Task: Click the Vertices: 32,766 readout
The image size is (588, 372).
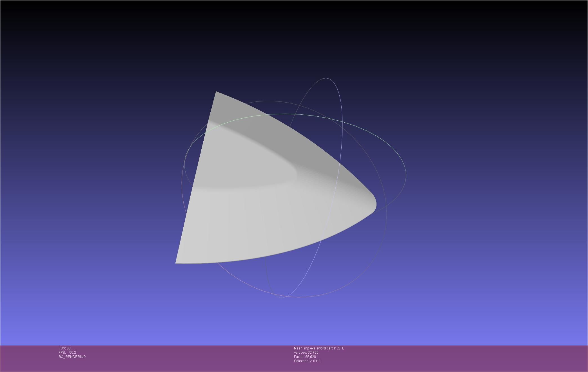Action: (x=306, y=353)
